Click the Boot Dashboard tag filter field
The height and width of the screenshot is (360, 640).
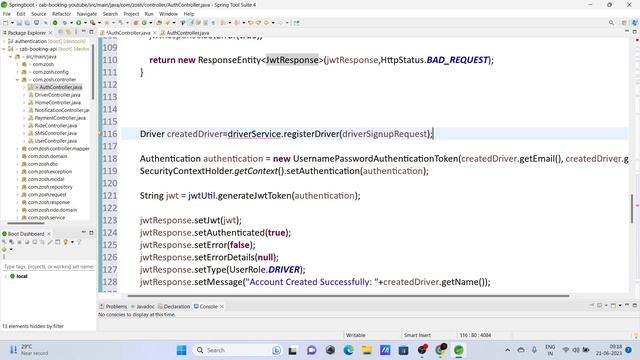[49, 267]
